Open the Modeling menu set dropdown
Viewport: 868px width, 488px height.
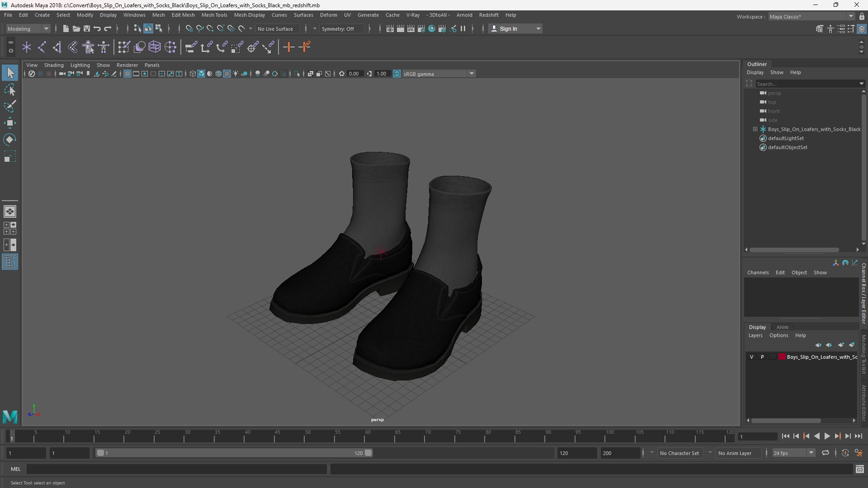point(28,28)
